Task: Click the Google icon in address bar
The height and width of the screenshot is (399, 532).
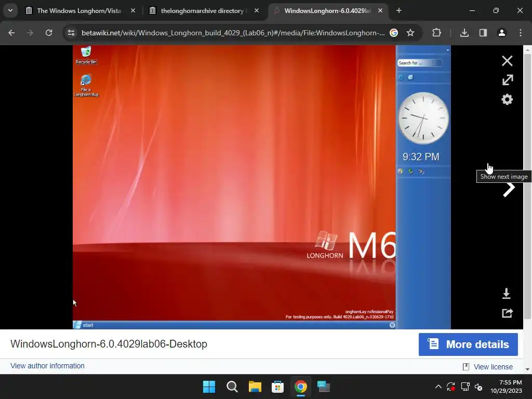Action: pyautogui.click(x=394, y=33)
